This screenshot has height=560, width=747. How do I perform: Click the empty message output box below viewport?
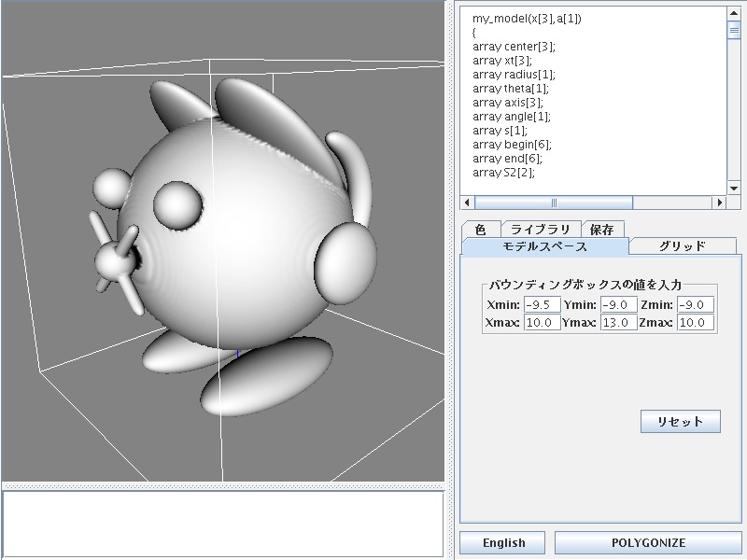(223, 523)
